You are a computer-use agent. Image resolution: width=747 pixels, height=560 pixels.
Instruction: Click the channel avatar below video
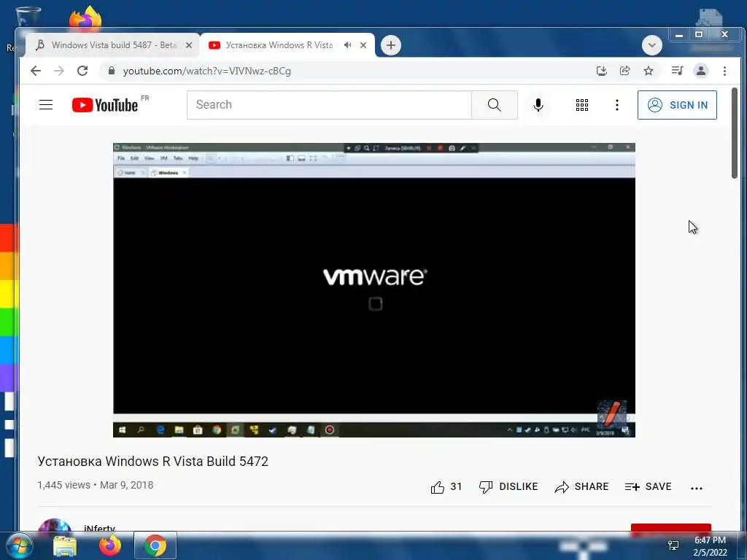pyautogui.click(x=54, y=525)
